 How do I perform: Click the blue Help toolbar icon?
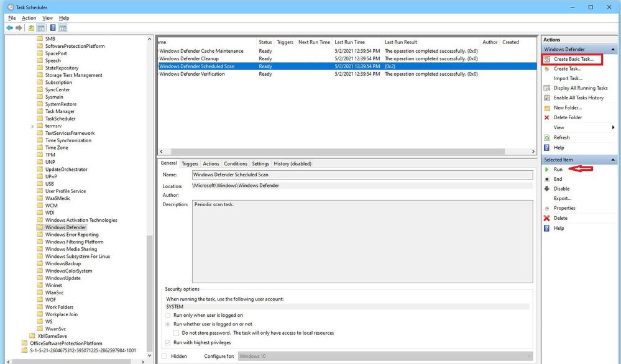point(53,28)
